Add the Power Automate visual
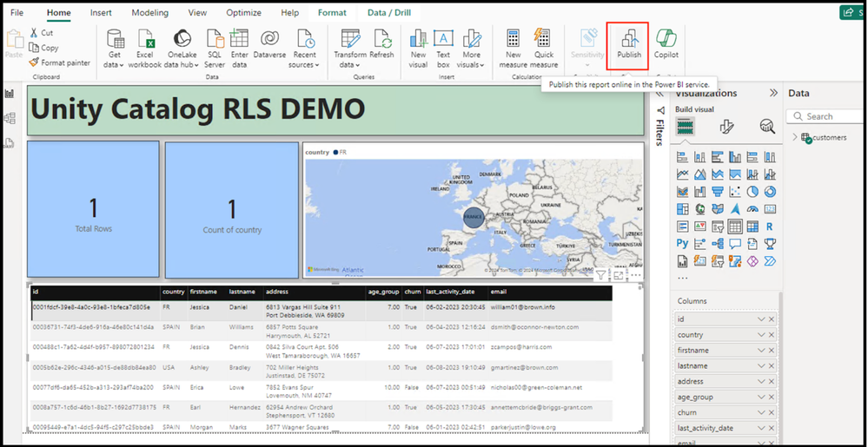The width and height of the screenshot is (868, 447). pyautogui.click(x=770, y=260)
